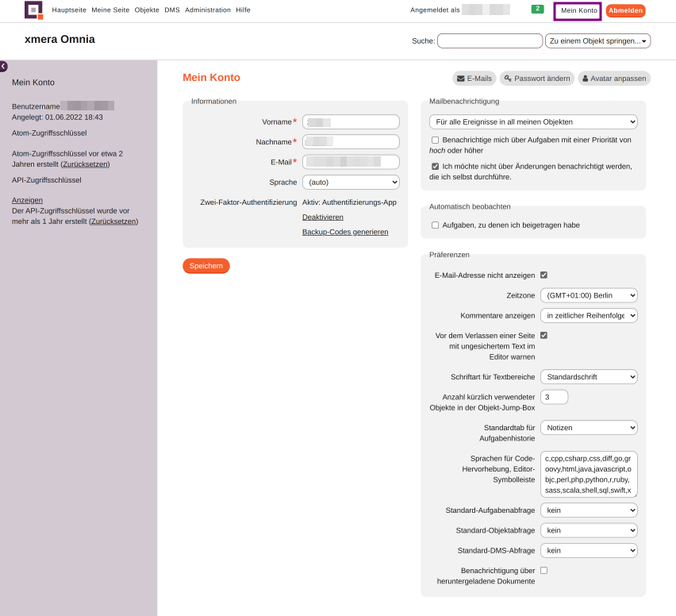Click the key icon for Passwort ändern
The width and height of the screenshot is (676, 616).
pos(508,79)
